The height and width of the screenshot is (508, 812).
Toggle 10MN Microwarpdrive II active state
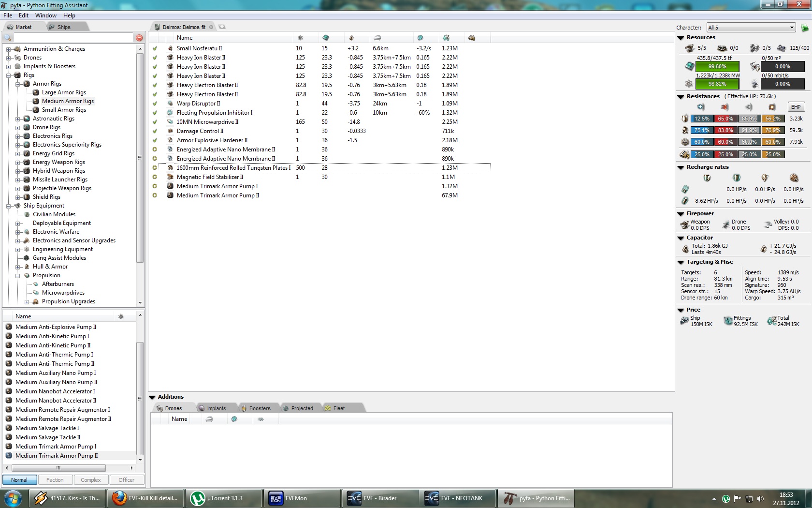pyautogui.click(x=155, y=122)
